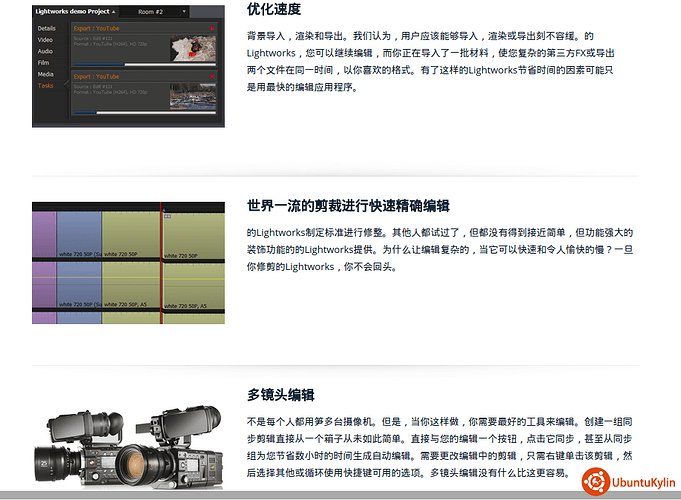Select blue clip "white 720 50P (Su" top track
The height and width of the screenshot is (500, 681).
pos(79,235)
